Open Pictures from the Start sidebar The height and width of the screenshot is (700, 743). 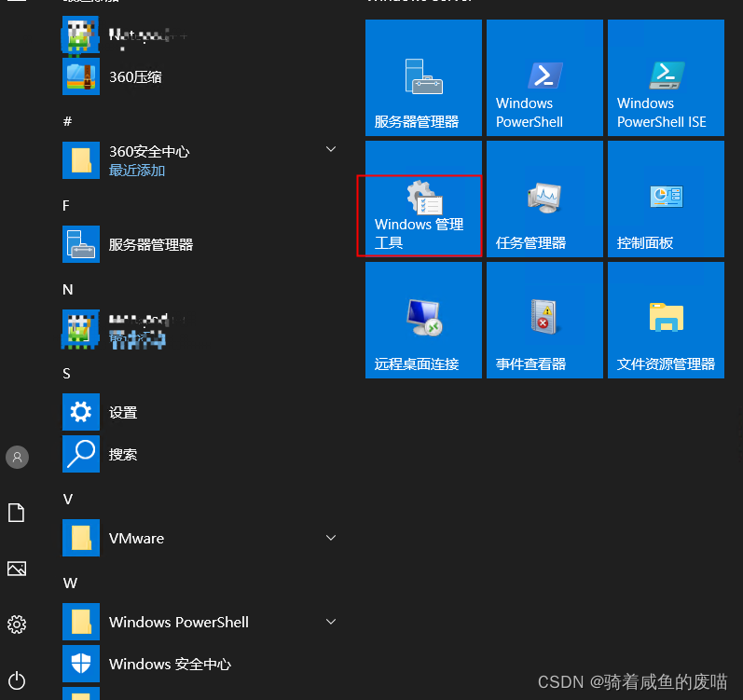click(x=17, y=569)
